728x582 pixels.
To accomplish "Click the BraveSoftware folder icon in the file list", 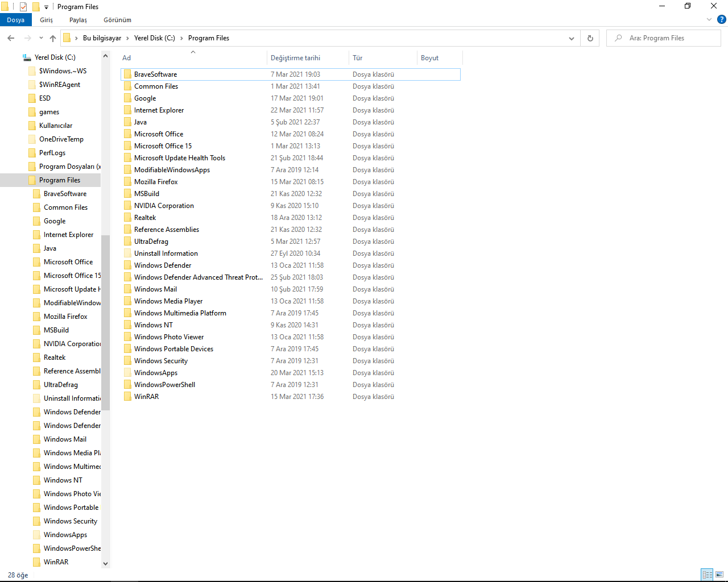I will (127, 74).
